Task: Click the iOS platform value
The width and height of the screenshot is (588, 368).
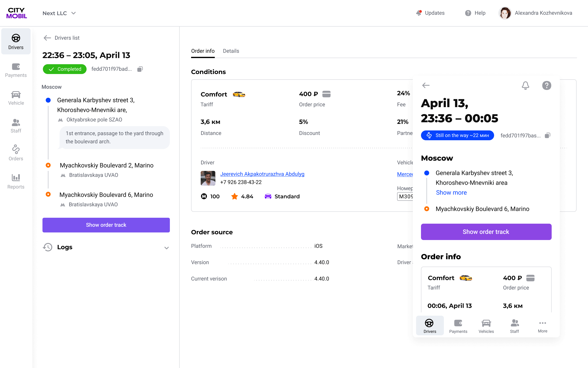Action: tap(318, 246)
